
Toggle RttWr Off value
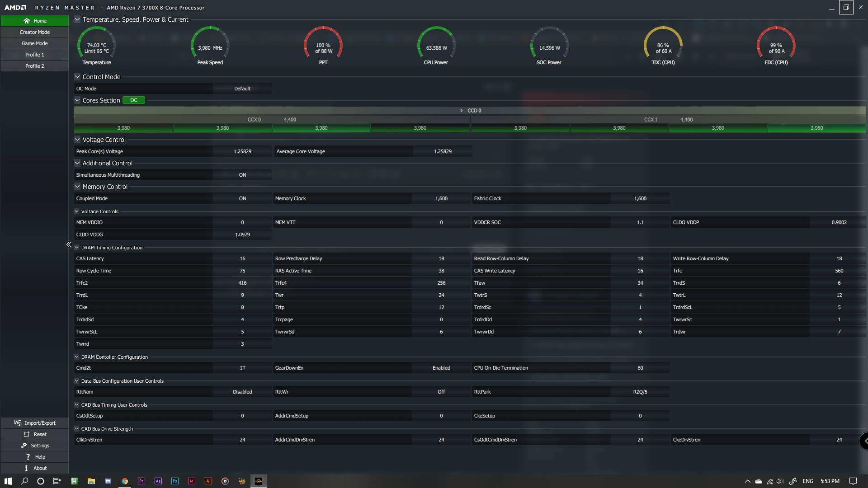pyautogui.click(x=441, y=392)
